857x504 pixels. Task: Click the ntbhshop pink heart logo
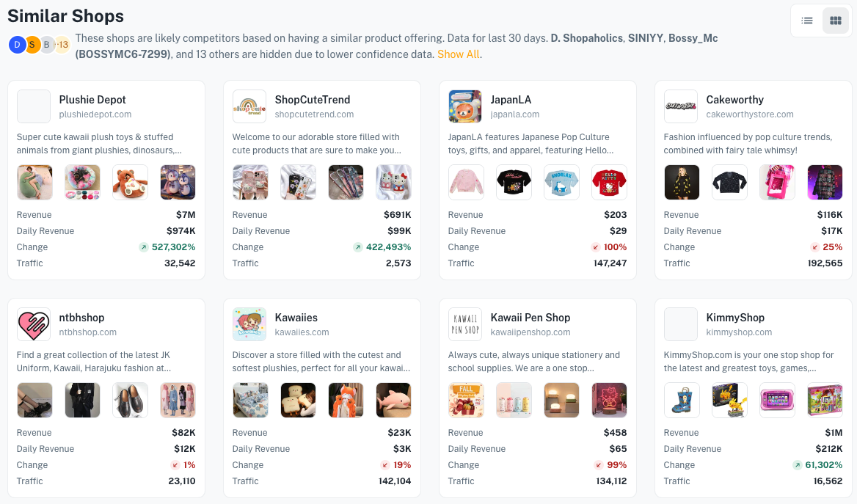[x=33, y=324]
